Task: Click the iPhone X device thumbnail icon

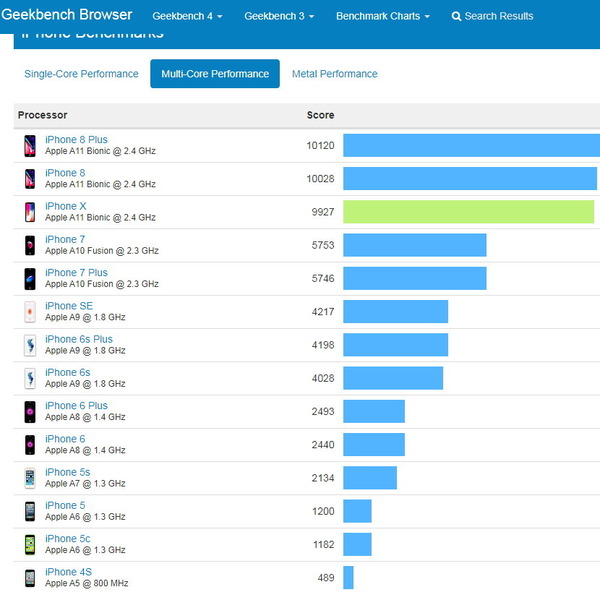Action: point(30,212)
